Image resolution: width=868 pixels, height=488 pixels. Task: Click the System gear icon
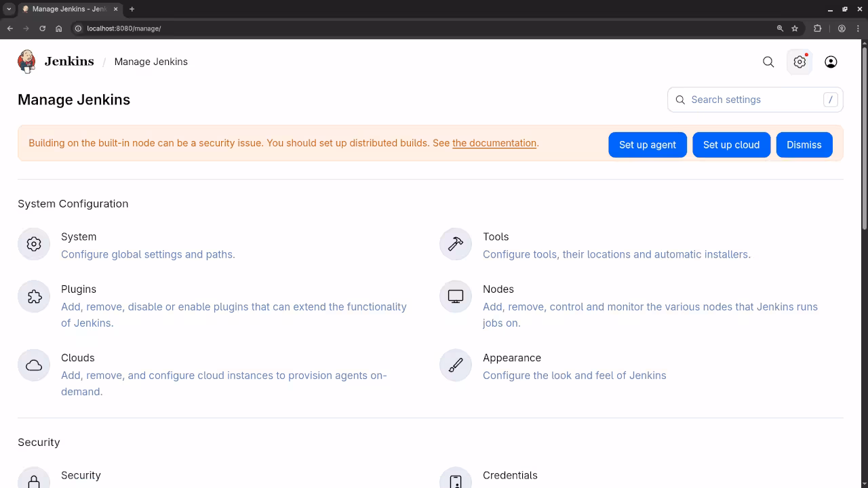click(34, 244)
